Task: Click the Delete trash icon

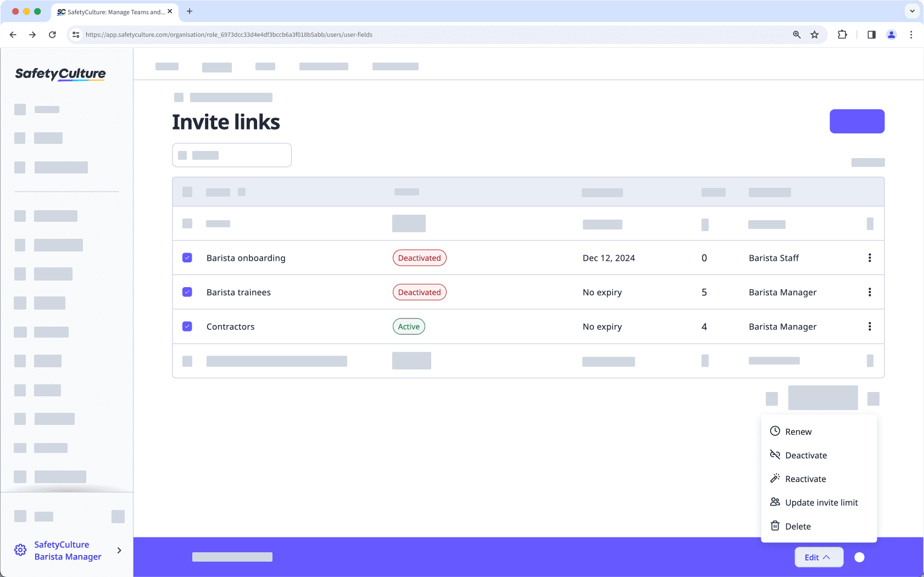Action: pos(775,525)
